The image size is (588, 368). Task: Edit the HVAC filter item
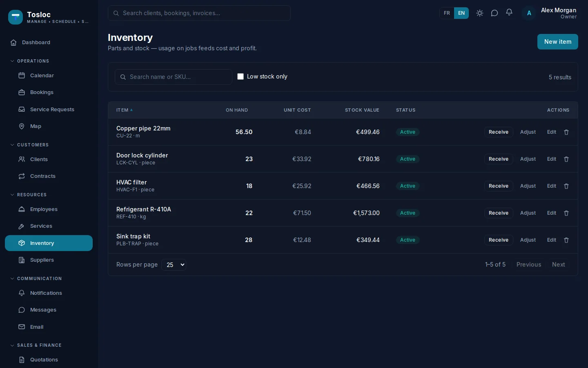(x=552, y=186)
